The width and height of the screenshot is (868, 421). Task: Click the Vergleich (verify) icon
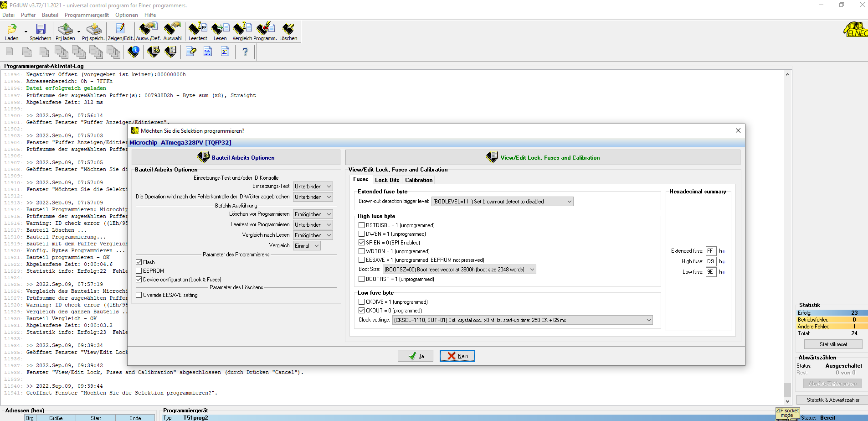click(242, 29)
